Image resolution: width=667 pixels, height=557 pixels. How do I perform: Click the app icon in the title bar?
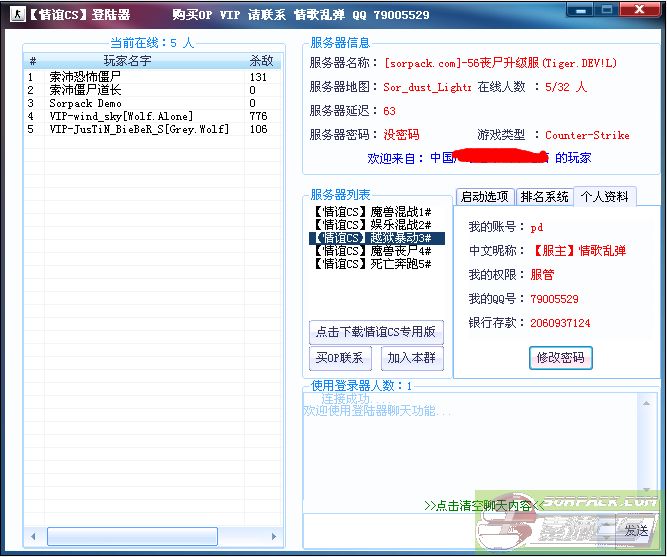click(x=17, y=15)
